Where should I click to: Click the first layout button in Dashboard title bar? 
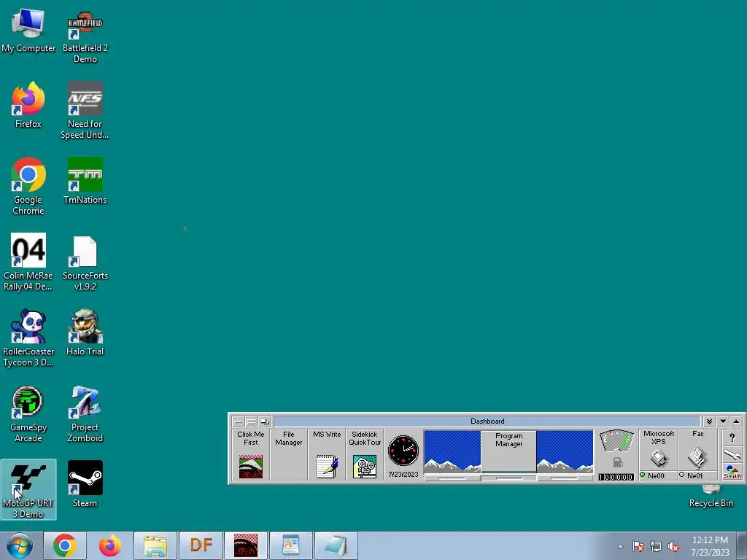[239, 421]
